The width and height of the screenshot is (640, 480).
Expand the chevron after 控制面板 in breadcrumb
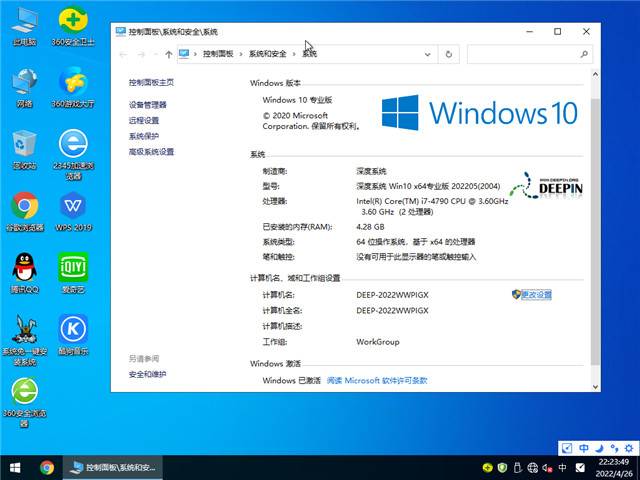point(241,54)
